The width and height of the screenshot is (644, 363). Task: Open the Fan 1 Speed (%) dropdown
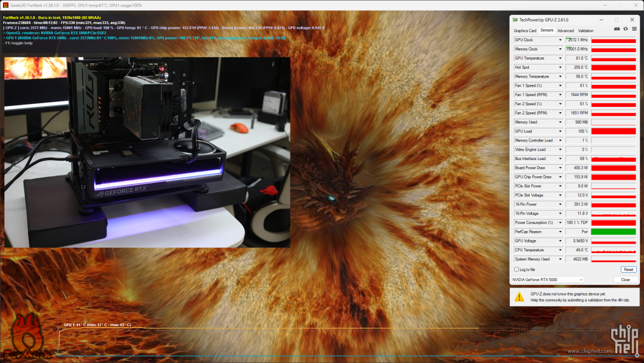[560, 85]
